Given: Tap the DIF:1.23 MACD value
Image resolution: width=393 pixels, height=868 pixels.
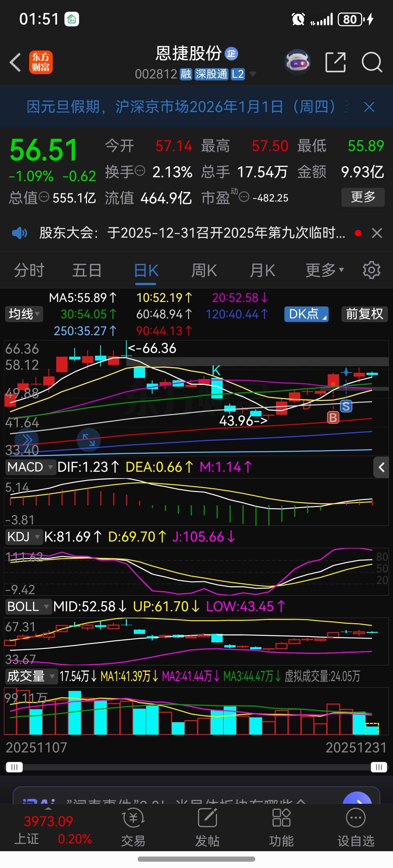Looking at the screenshot, I should 88,467.
